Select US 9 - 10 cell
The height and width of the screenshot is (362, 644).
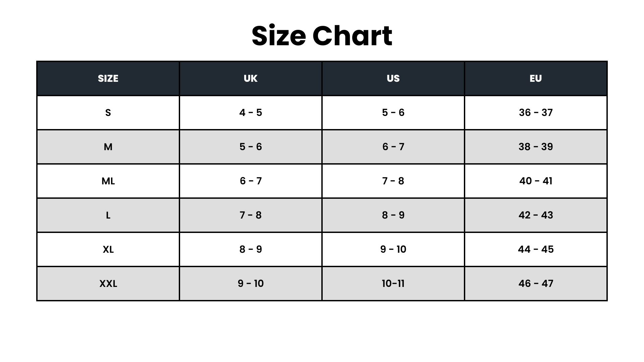click(393, 249)
